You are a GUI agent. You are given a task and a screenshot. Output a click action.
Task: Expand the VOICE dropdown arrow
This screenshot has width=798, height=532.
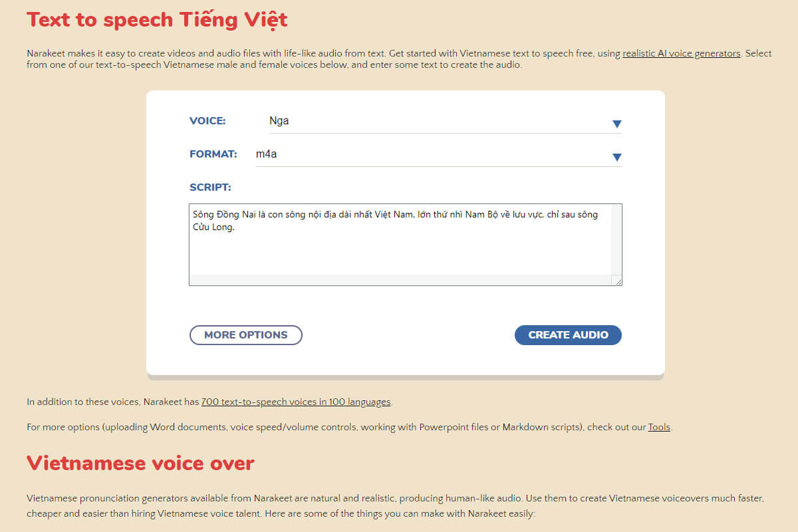616,124
